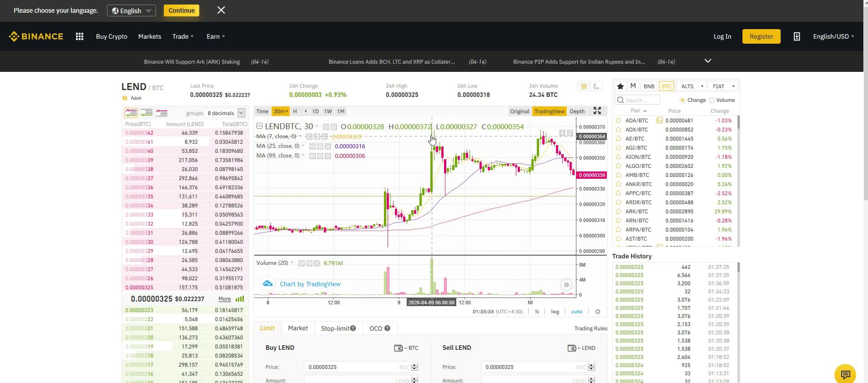Favorite the AGI/BTC pair star

[x=619, y=148]
